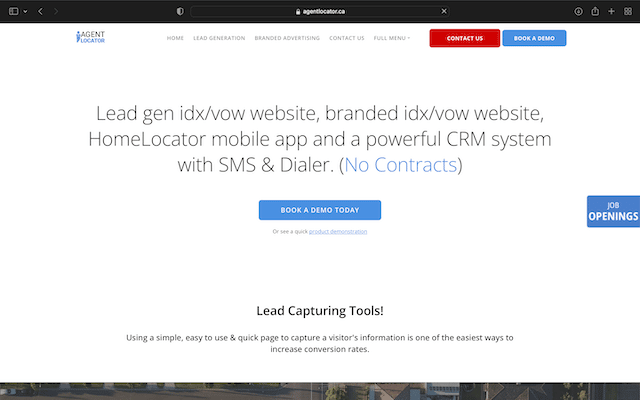Go back with the back arrow
The height and width of the screenshot is (400, 640).
tap(40, 11)
